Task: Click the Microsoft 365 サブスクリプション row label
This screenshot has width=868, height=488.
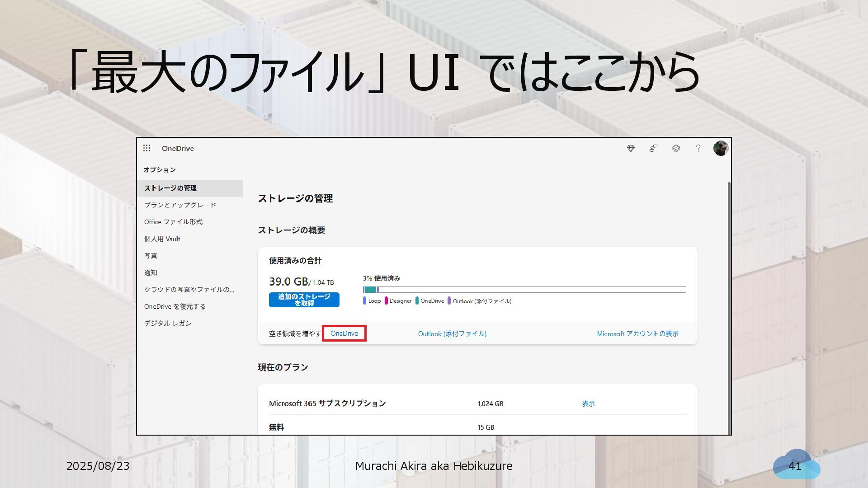Action: coord(327,404)
